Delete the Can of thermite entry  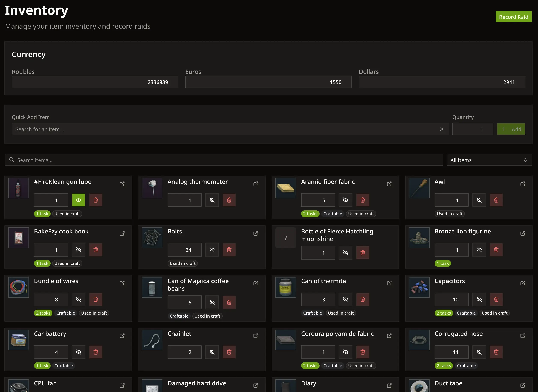tap(363, 299)
